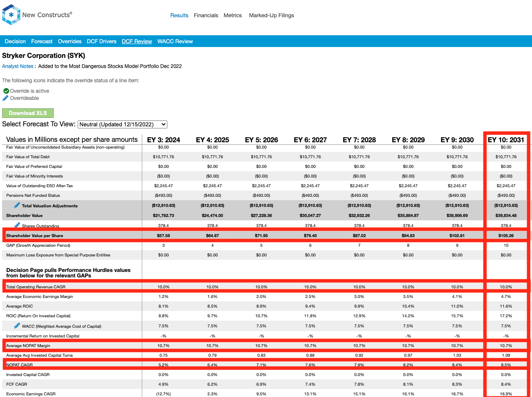Click the Total Operating Revenue CAGR label
The image size is (532, 397).
click(36, 287)
